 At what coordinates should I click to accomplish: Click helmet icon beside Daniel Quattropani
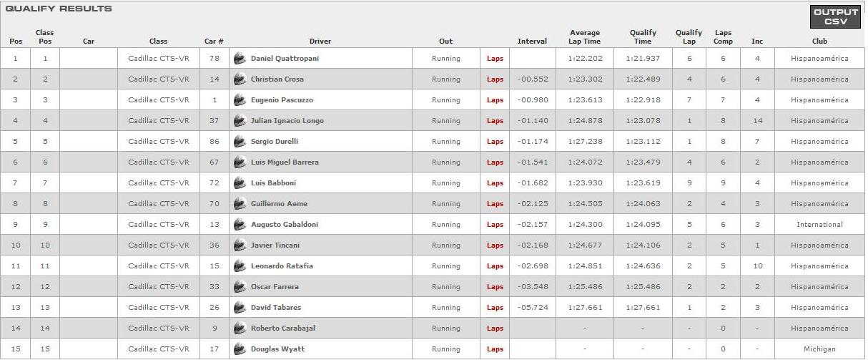240,59
